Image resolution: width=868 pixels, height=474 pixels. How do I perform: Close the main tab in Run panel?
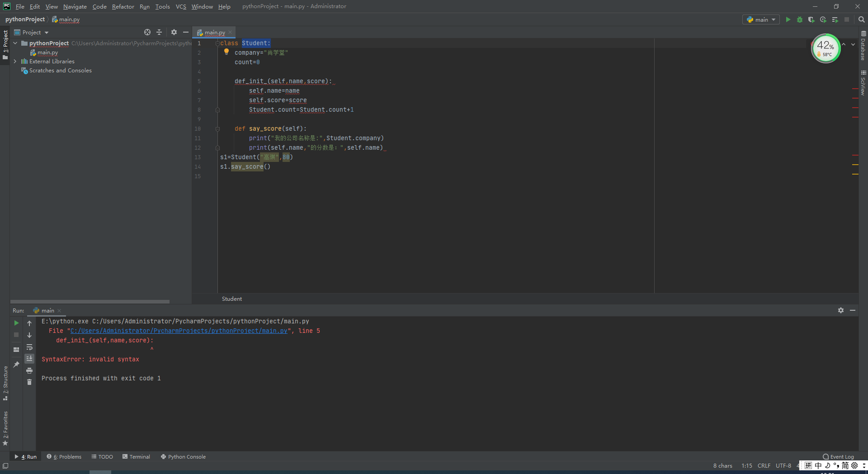click(x=59, y=311)
